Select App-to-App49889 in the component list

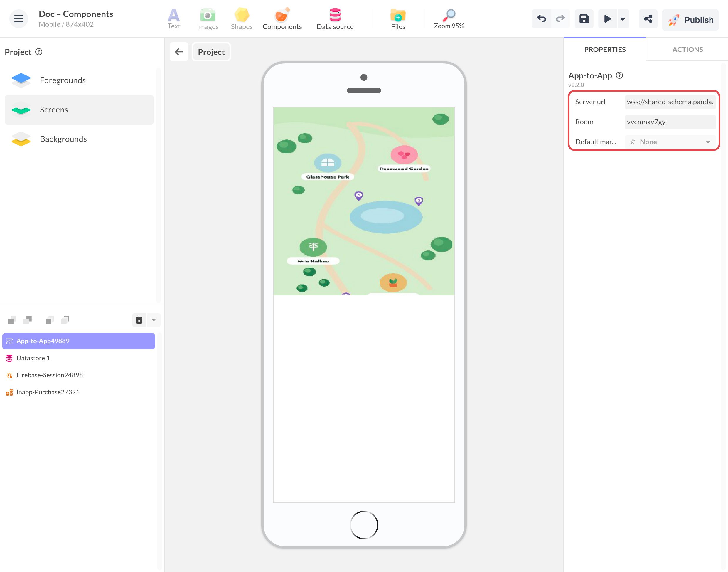tap(79, 341)
